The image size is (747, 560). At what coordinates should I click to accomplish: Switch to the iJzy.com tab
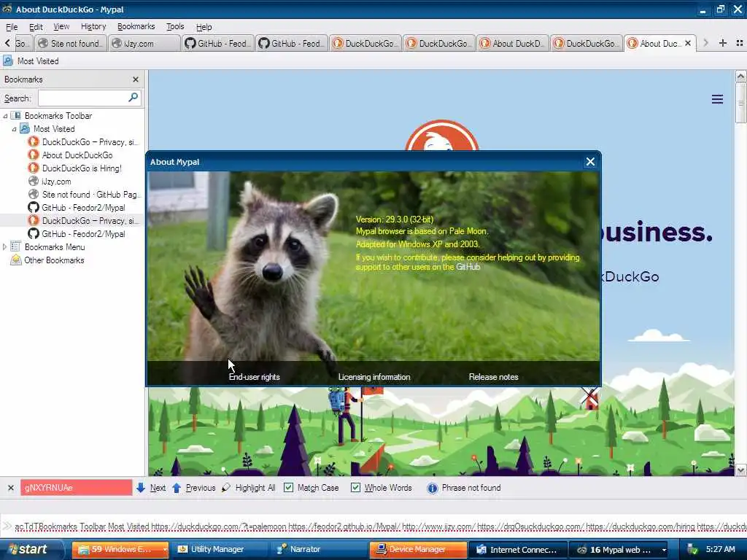(x=144, y=43)
